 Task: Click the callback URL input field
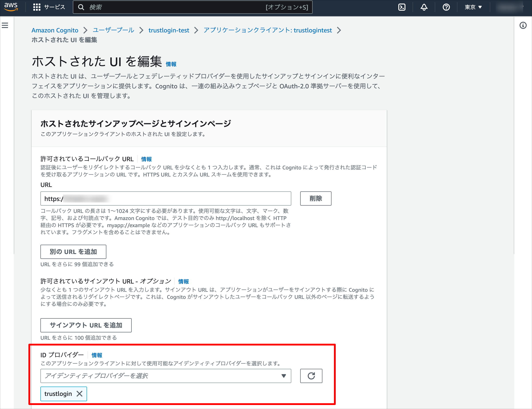(166, 199)
